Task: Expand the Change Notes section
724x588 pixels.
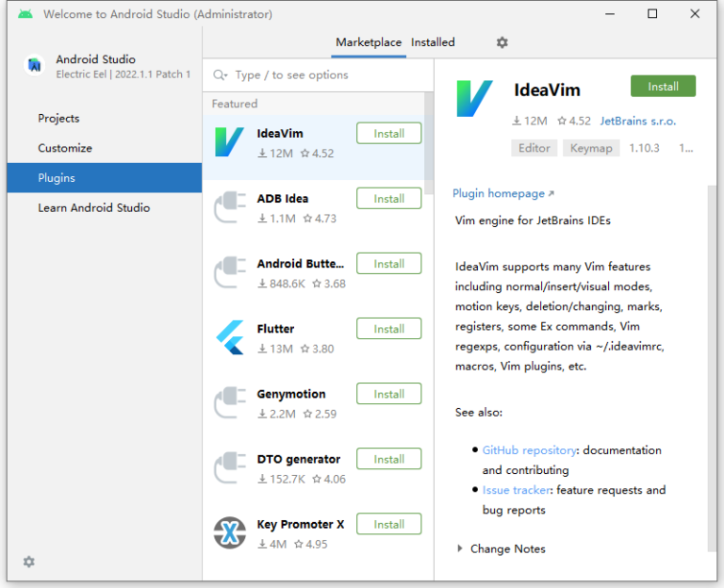Action: 460,548
